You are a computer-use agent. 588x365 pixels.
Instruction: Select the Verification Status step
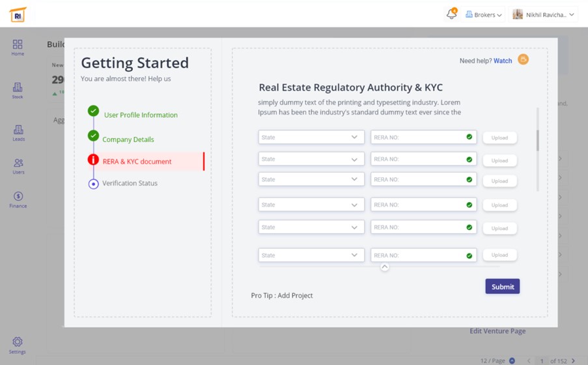[x=130, y=183]
